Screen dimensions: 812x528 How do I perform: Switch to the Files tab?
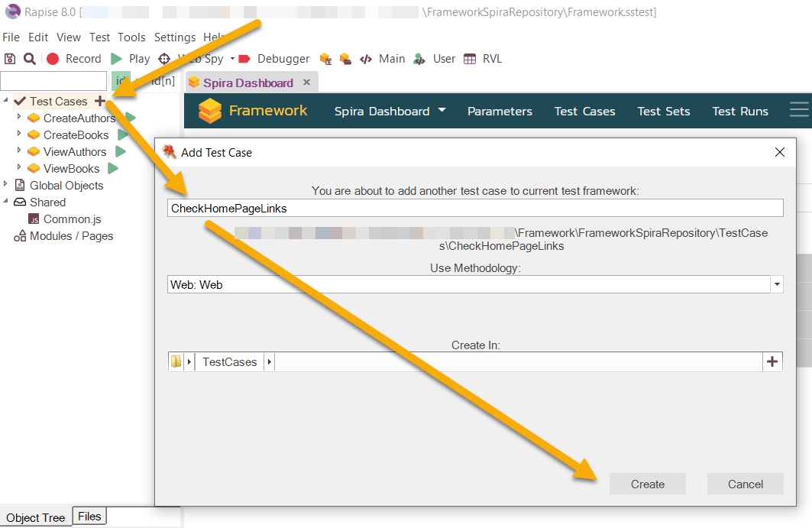click(x=89, y=517)
